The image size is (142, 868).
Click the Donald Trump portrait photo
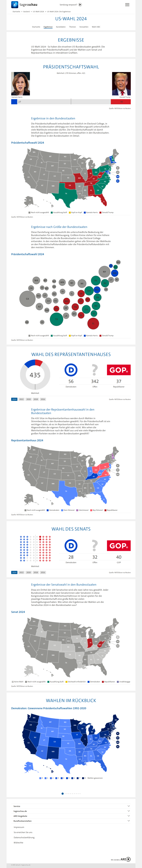pyautogui.click(x=121, y=84)
